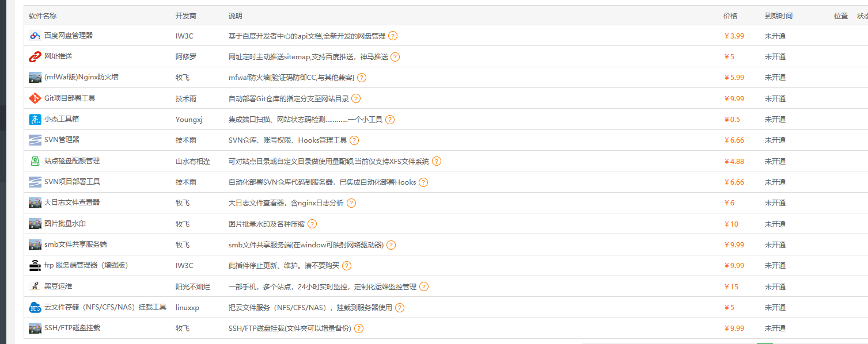The image size is (868, 344).
Task: Open the 网址推送 plugin name
Action: (58, 56)
